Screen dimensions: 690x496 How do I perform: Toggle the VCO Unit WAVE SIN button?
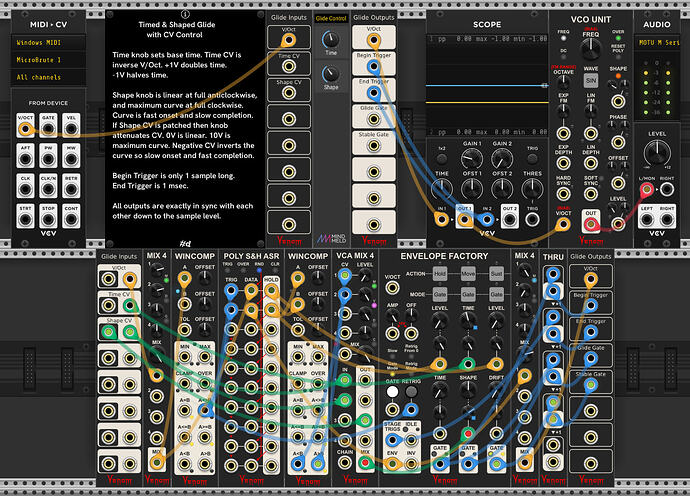tap(591, 81)
